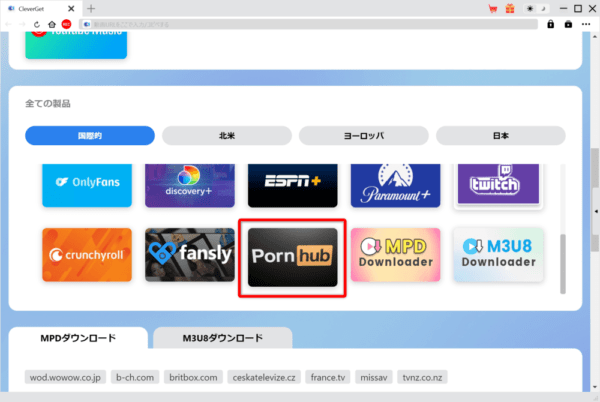The width and height of the screenshot is (600, 402).
Task: Open the Paramount+ product card
Action: (396, 185)
